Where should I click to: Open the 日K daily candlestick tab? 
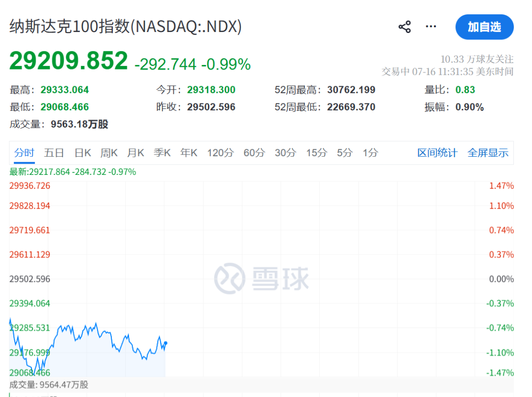tap(83, 153)
